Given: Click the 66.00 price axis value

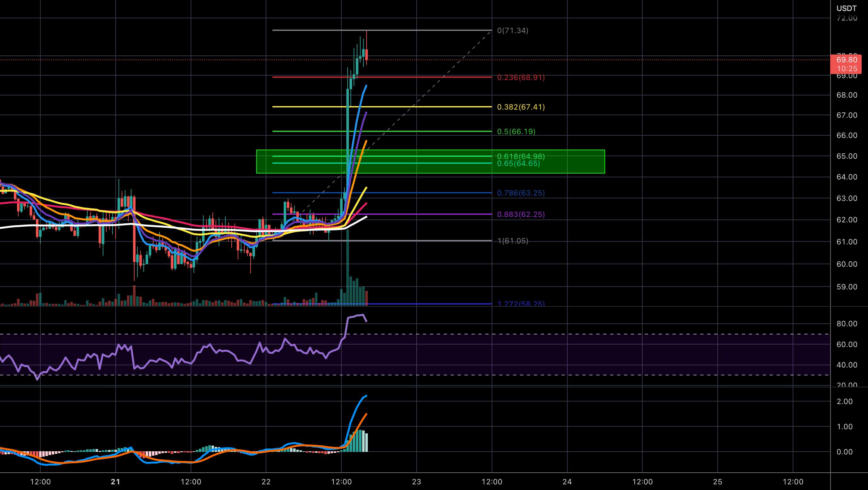Looking at the screenshot, I should click(x=847, y=135).
